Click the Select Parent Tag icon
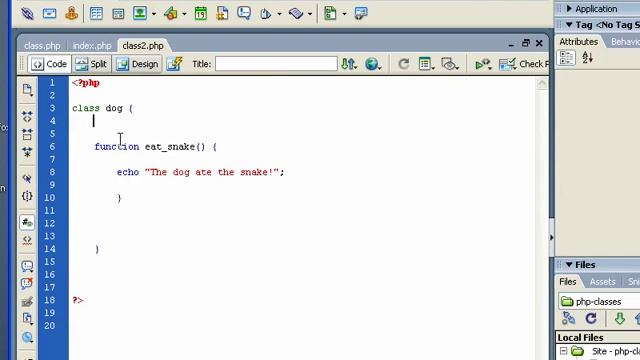The image size is (640, 360). coord(27,178)
